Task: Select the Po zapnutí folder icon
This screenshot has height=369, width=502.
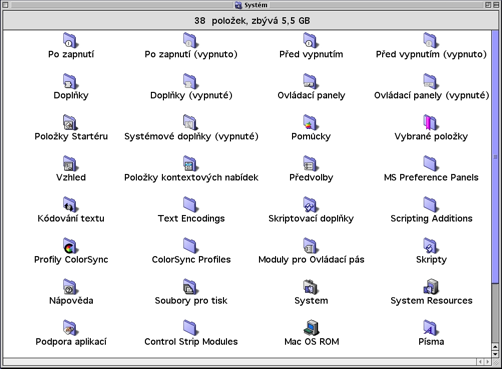Action: (70, 41)
